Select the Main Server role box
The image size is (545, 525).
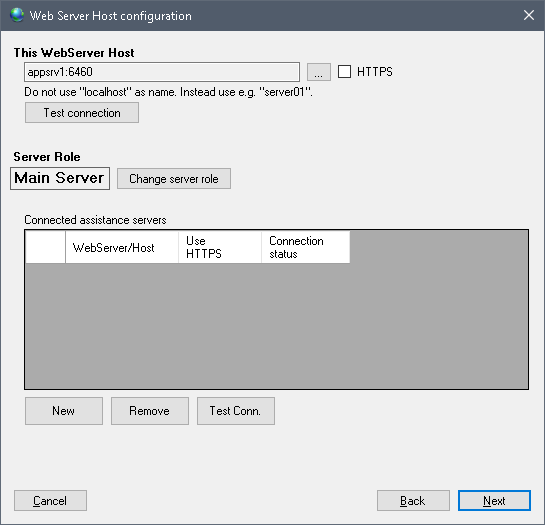pos(60,178)
